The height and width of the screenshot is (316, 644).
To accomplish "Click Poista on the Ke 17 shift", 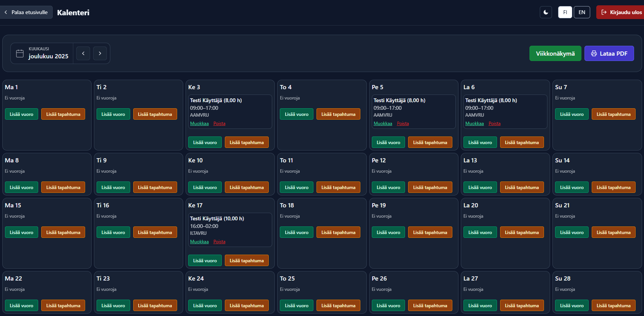I will (x=219, y=242).
